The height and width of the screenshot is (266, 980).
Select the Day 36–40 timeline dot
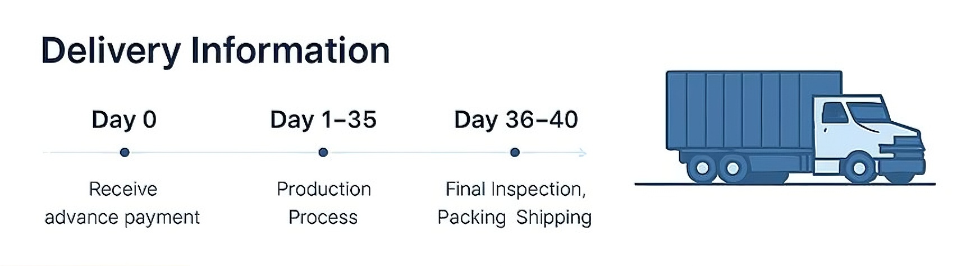tap(515, 152)
